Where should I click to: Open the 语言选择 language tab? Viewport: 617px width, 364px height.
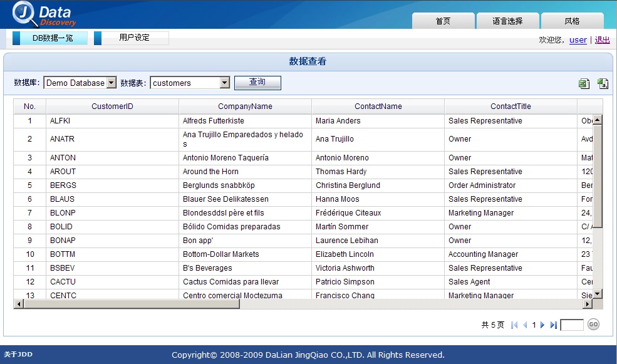point(507,21)
